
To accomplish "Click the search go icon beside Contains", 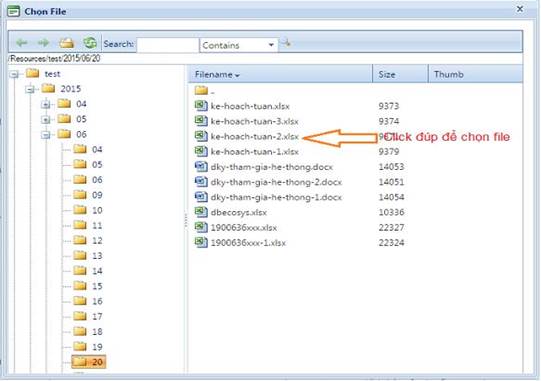I will pyautogui.click(x=285, y=43).
